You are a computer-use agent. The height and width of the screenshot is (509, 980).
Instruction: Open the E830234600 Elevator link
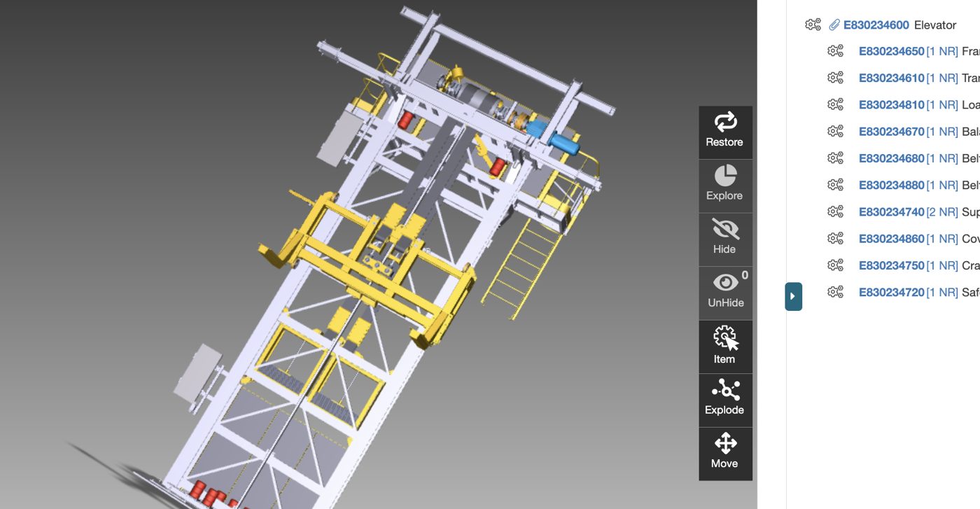[876, 25]
